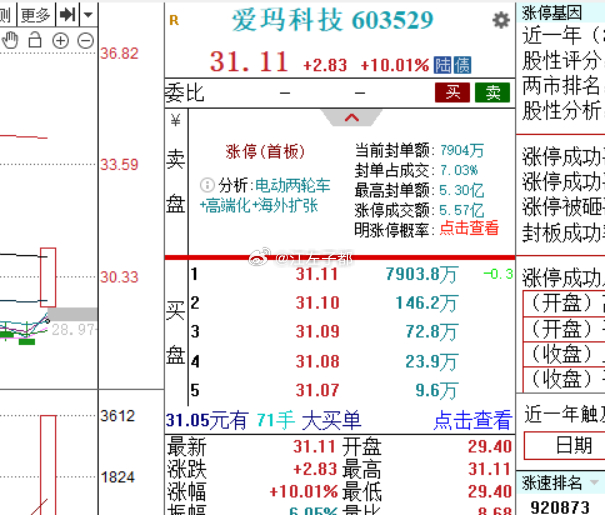Select buy level 2 price 31.10

point(318,303)
